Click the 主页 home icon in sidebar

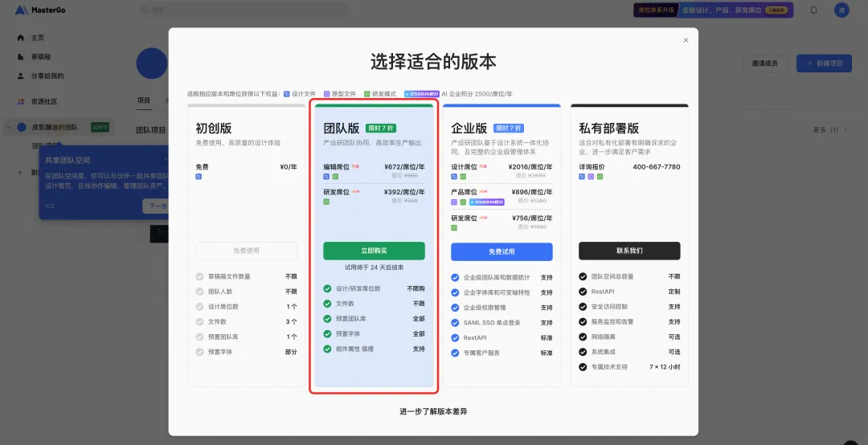(20, 38)
